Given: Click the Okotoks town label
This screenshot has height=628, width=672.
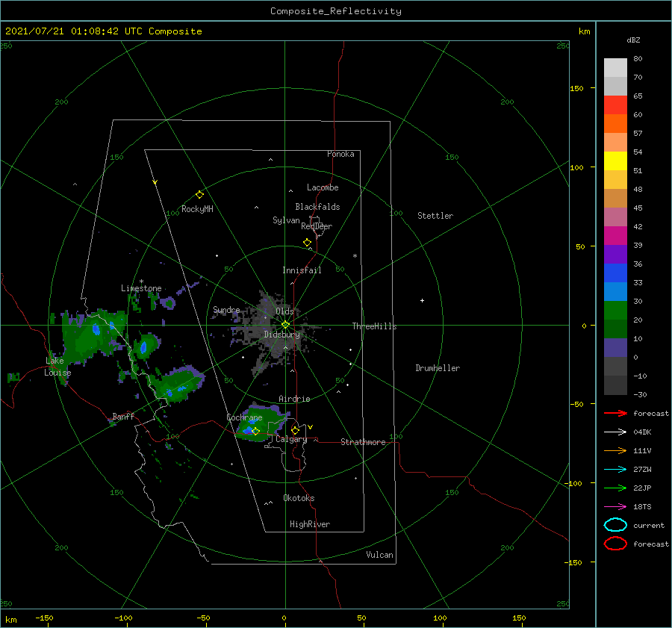Looking at the screenshot, I should tap(299, 498).
